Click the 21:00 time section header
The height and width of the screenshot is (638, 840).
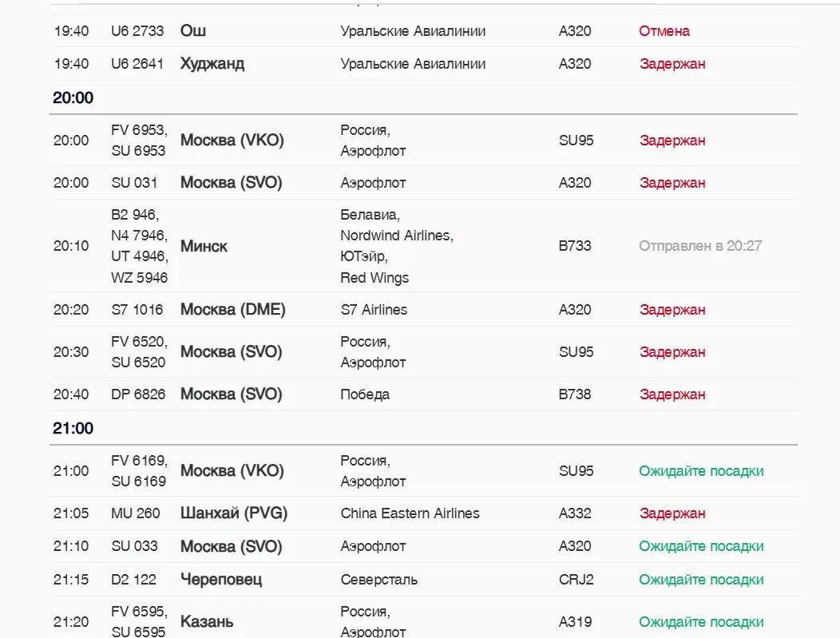point(73,429)
